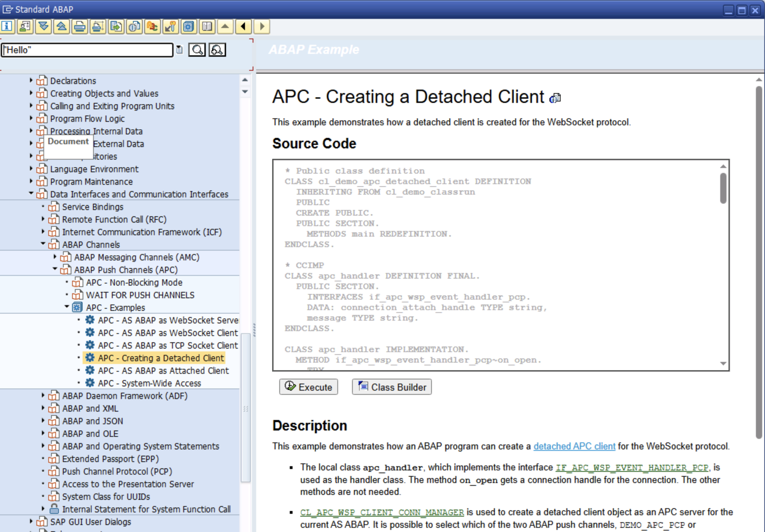Open APC - System-Wide Access example
Image resolution: width=765 pixels, height=532 pixels.
pyautogui.click(x=149, y=383)
